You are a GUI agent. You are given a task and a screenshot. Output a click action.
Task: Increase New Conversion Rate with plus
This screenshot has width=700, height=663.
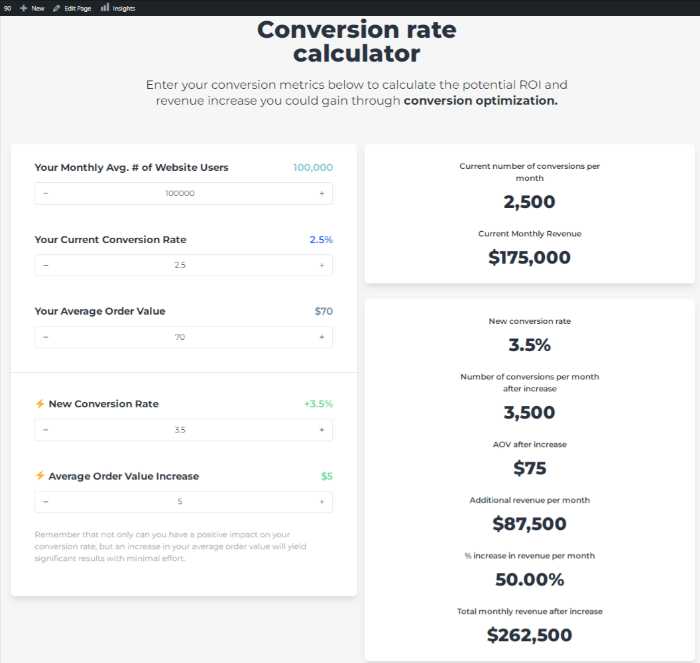tap(322, 430)
